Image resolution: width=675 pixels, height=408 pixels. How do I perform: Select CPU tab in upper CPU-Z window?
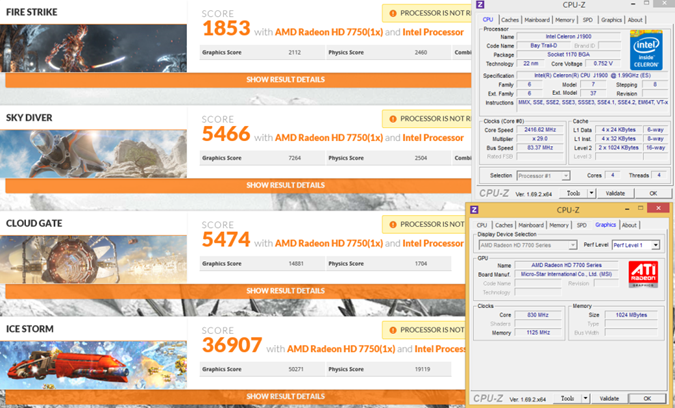(x=488, y=19)
